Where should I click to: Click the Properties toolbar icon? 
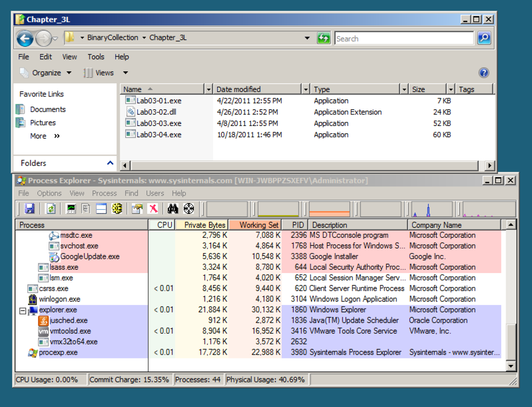(x=137, y=209)
